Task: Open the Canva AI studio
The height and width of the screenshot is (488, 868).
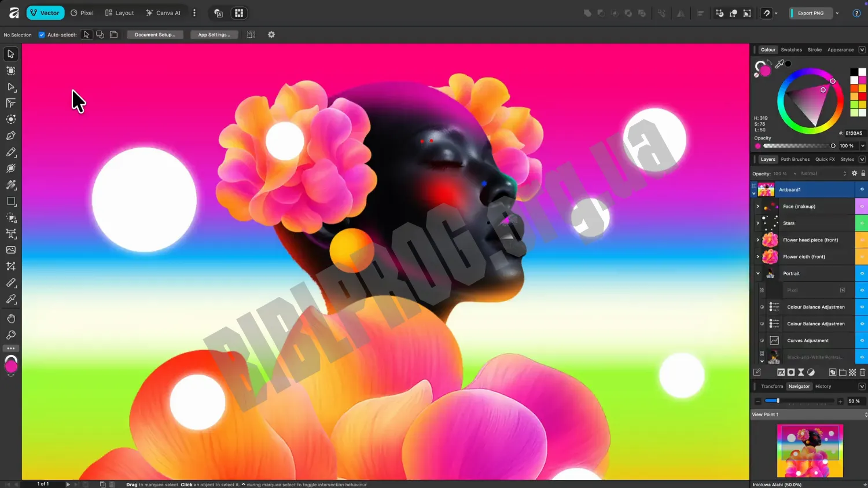Action: click(163, 13)
